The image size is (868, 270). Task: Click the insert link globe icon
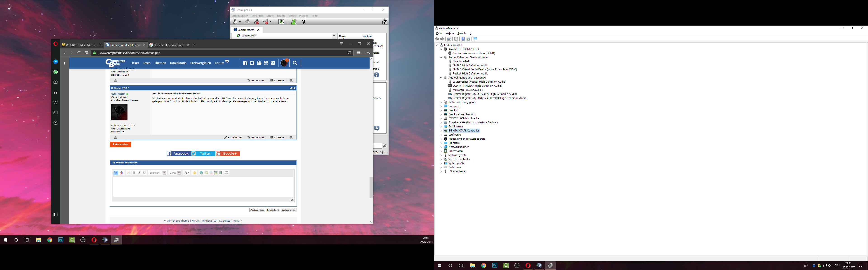click(201, 173)
